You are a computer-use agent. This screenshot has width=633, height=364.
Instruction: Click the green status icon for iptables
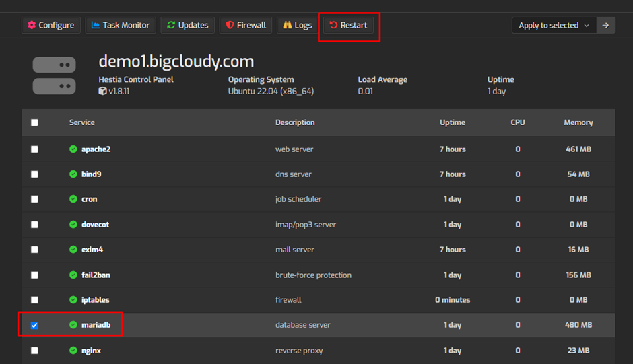pyautogui.click(x=73, y=300)
